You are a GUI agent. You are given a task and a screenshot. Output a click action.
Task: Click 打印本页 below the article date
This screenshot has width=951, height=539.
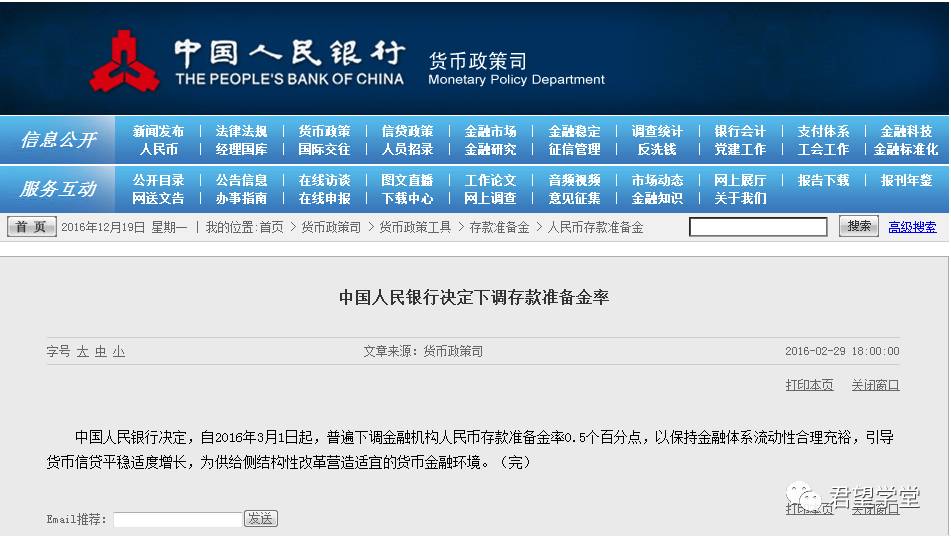pyautogui.click(x=809, y=385)
